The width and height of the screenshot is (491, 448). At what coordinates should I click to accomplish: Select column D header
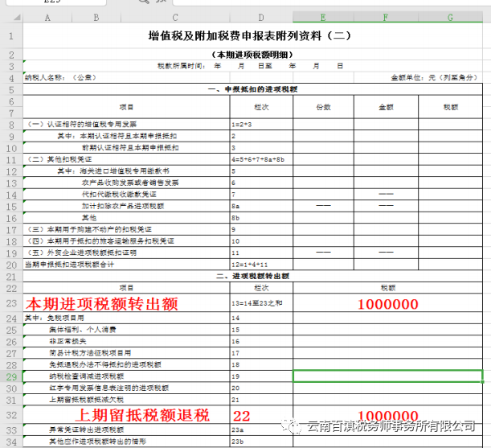pos(261,18)
